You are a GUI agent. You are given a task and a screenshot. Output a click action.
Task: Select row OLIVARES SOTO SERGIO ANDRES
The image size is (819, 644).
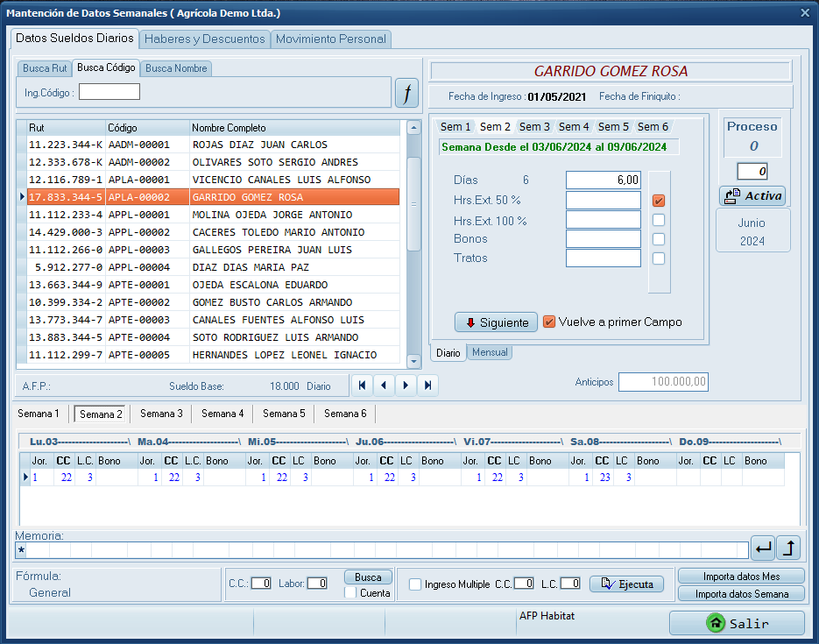(213, 162)
